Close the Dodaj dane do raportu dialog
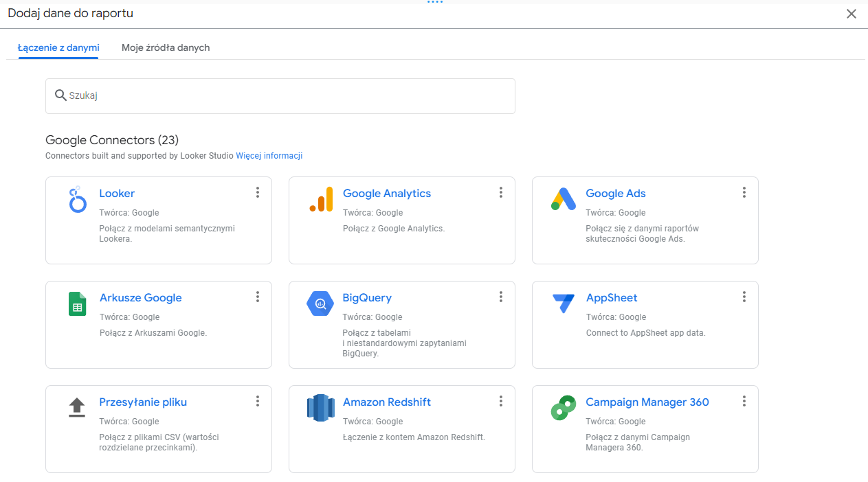The image size is (868, 482). click(852, 14)
